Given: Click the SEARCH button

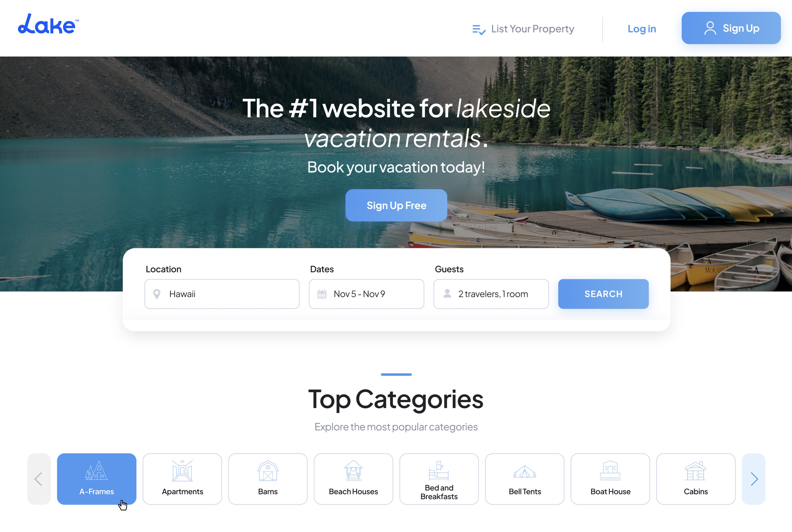Looking at the screenshot, I should [x=603, y=294].
